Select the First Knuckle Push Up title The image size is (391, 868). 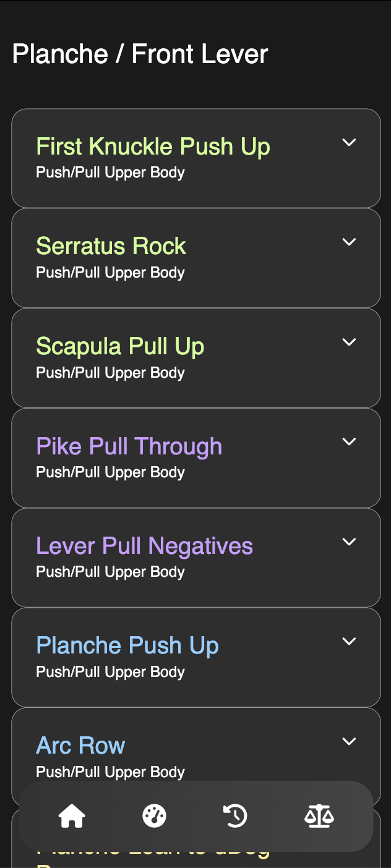tap(153, 147)
